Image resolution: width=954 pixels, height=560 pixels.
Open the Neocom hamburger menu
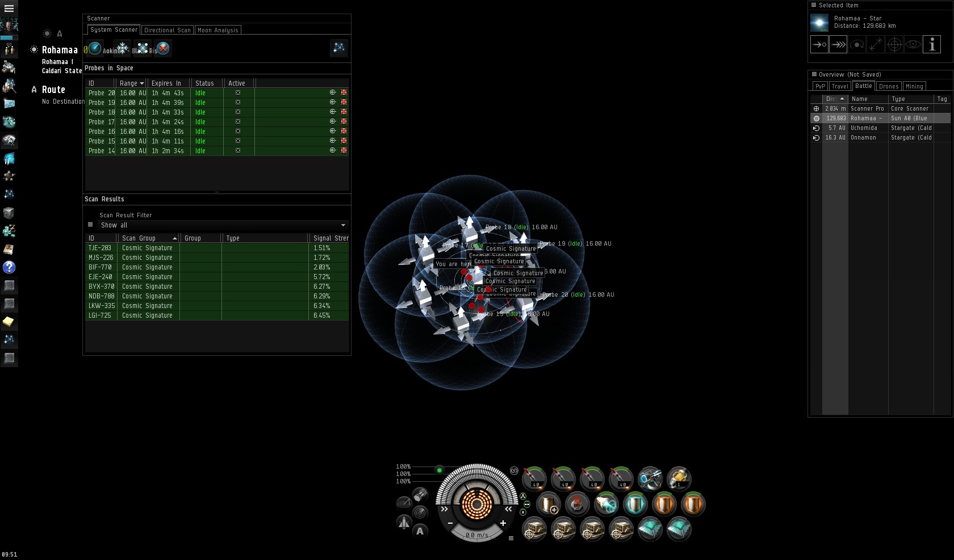coord(9,9)
